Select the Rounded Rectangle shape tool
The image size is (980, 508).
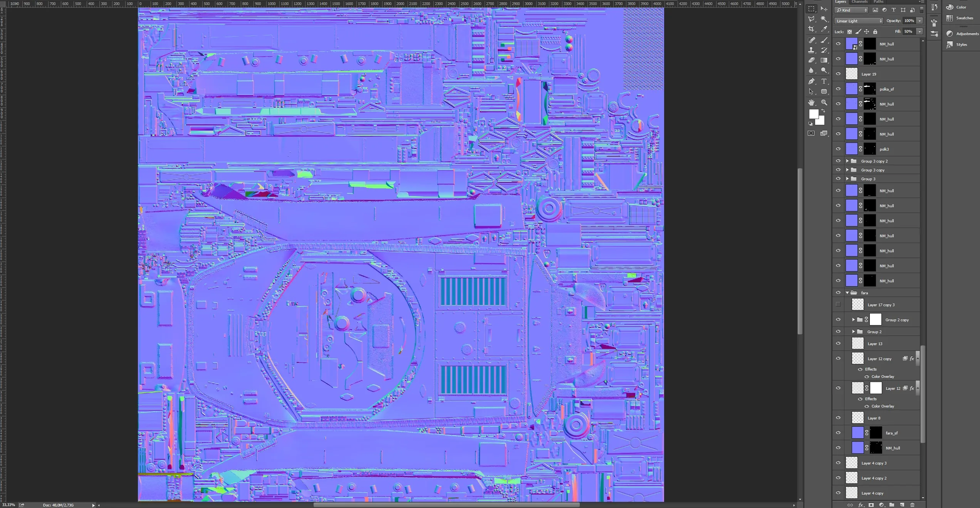pyautogui.click(x=824, y=91)
